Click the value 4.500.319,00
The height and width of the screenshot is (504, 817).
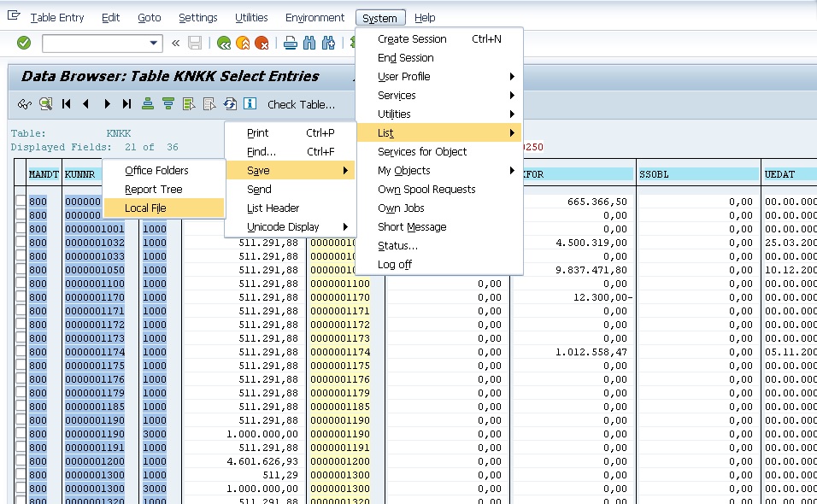click(x=591, y=242)
